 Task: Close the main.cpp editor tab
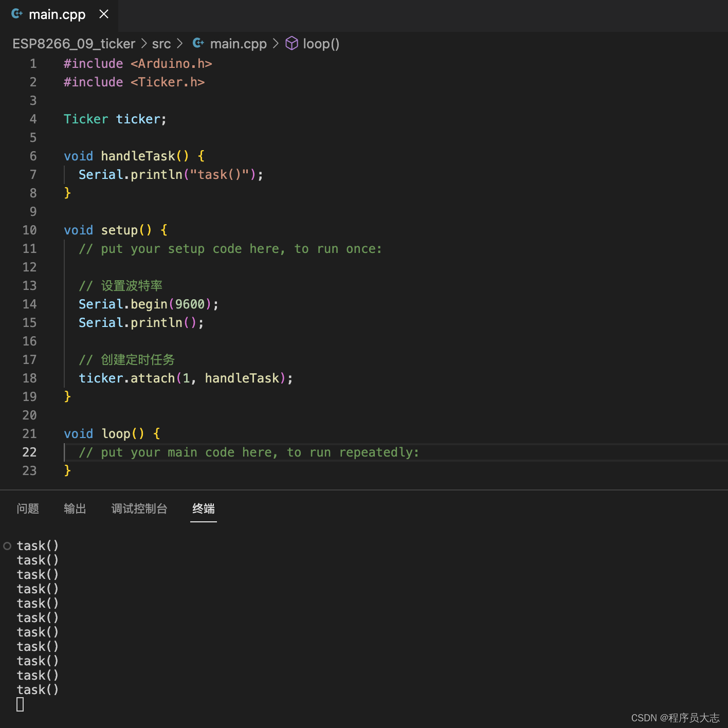pyautogui.click(x=104, y=14)
